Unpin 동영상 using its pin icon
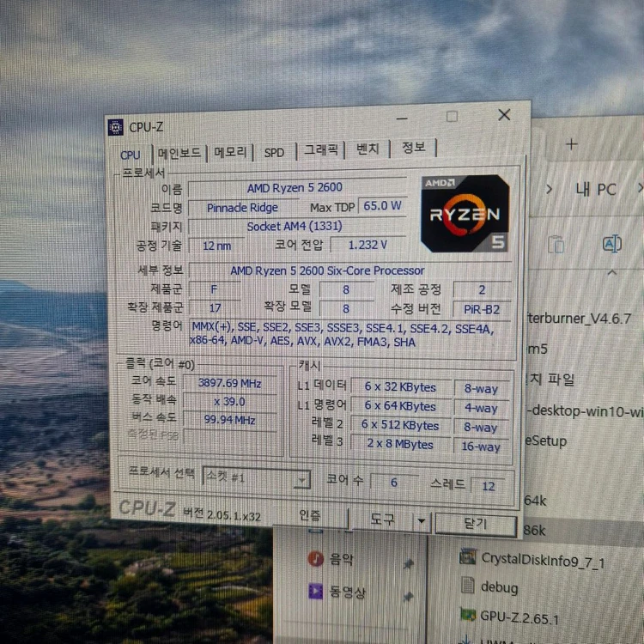 [x=408, y=597]
